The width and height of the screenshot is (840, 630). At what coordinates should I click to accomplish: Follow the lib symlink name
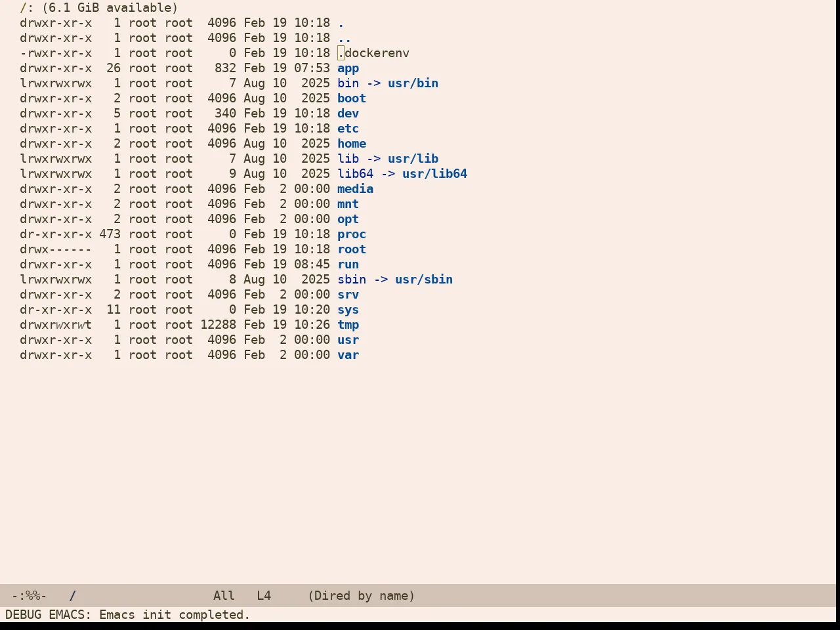point(348,159)
